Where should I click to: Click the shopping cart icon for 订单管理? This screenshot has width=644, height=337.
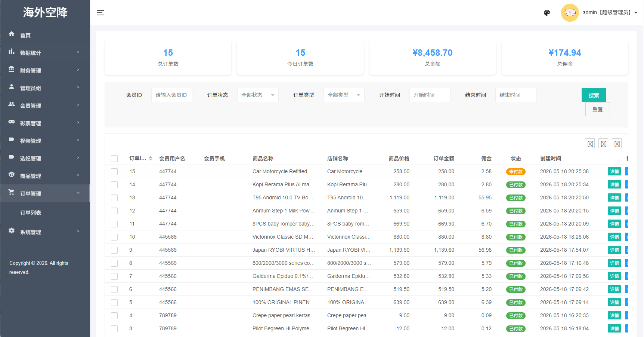point(12,192)
